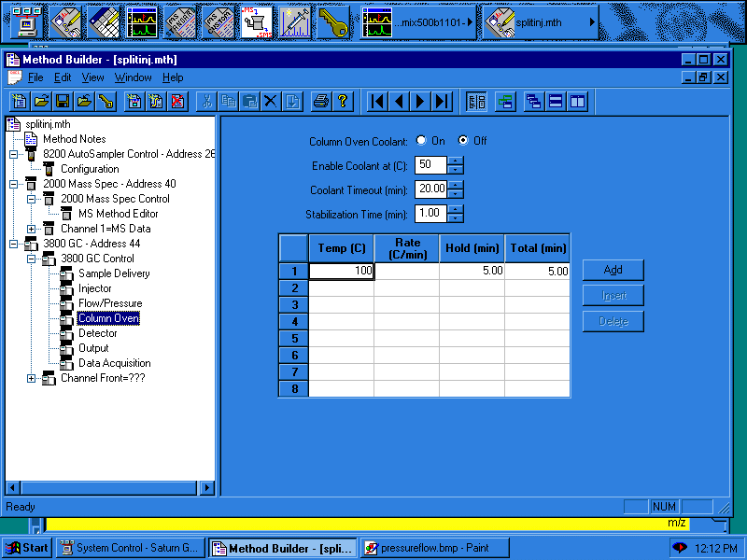Open spreadsheet list editor icon in top toolbar
Viewport: 747px width, 560px height.
(104, 22)
